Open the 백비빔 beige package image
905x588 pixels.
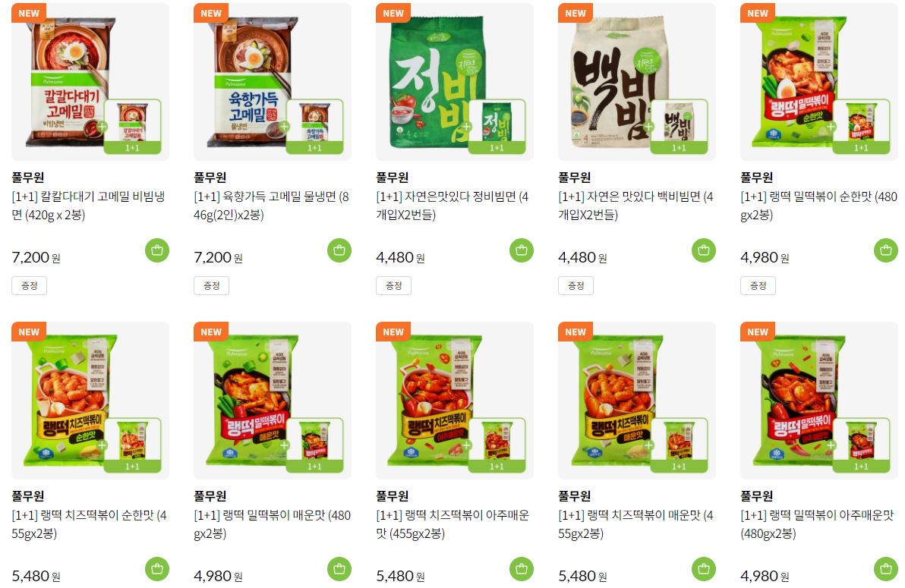point(637,82)
